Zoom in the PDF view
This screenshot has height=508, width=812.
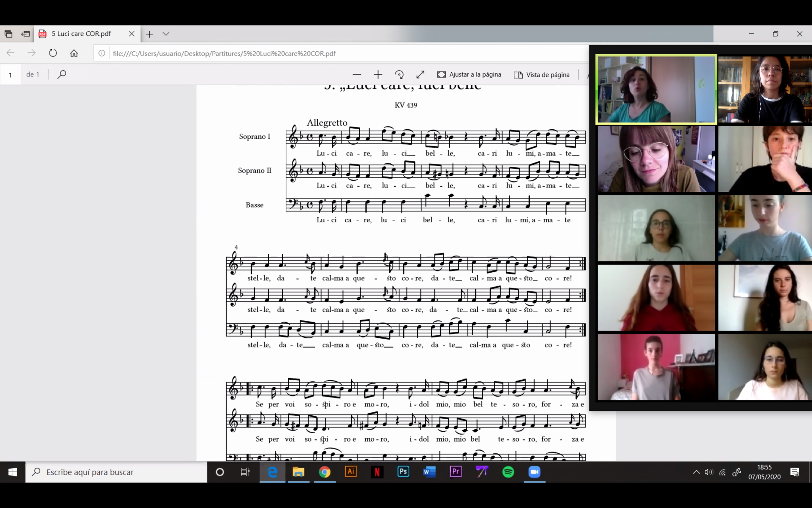coord(378,74)
